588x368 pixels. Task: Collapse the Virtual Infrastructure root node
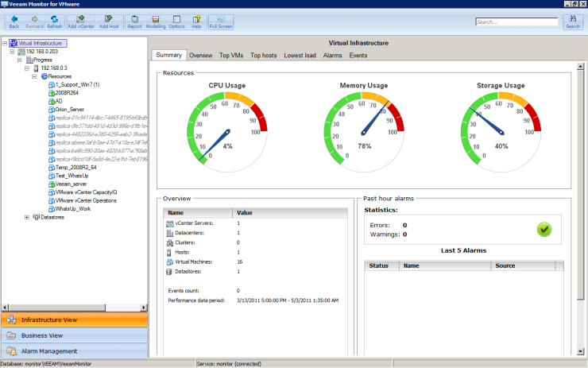[5, 43]
